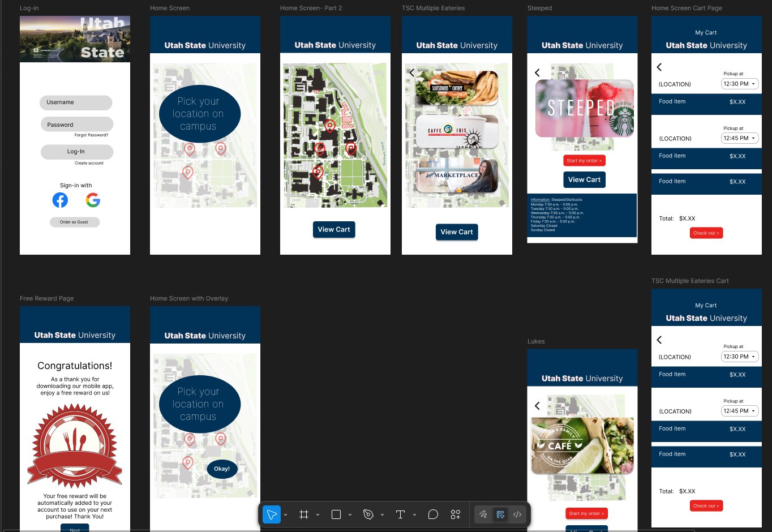The width and height of the screenshot is (772, 532).
Task: Click the Password input field
Action: click(77, 125)
